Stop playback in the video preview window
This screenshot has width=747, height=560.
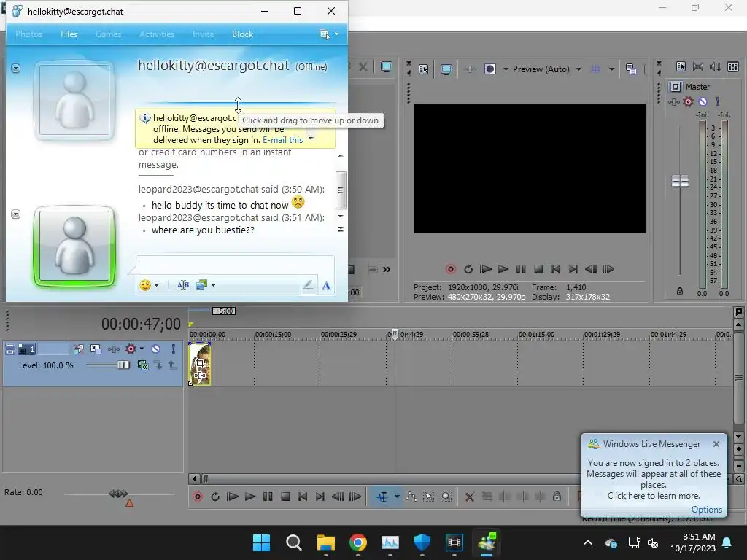pos(538,269)
